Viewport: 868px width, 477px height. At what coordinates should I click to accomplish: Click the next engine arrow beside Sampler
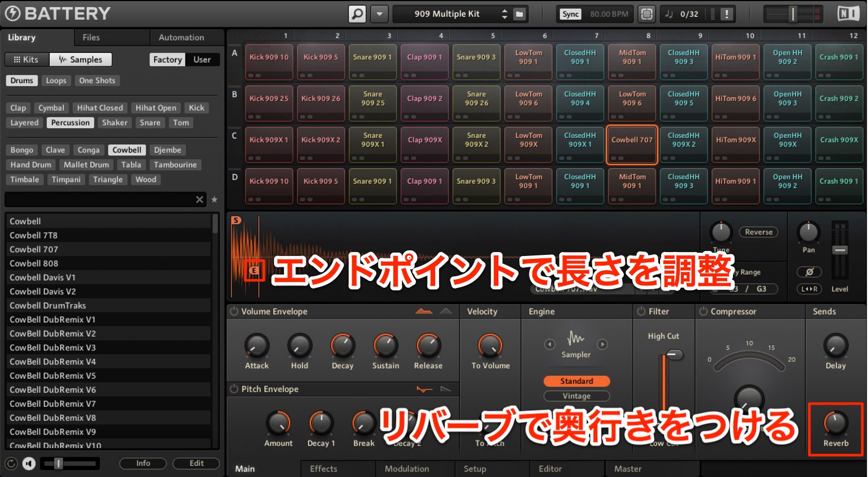coord(602,344)
